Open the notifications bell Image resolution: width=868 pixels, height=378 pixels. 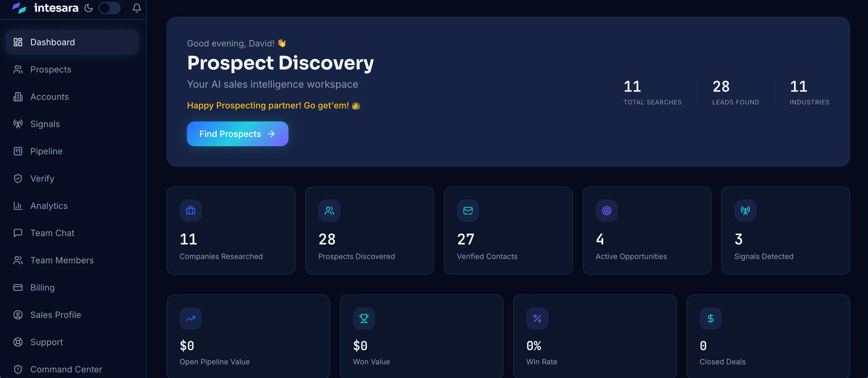[137, 8]
